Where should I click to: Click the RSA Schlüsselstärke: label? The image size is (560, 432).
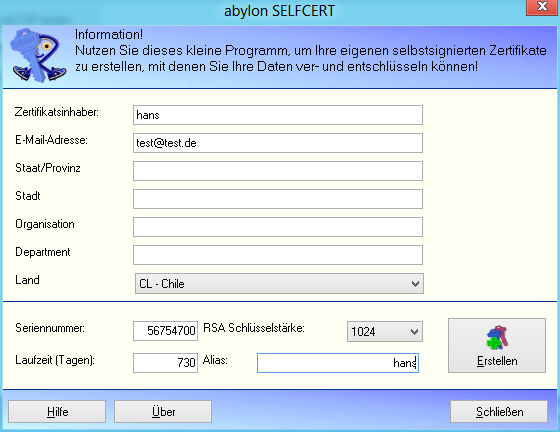pos(254,328)
